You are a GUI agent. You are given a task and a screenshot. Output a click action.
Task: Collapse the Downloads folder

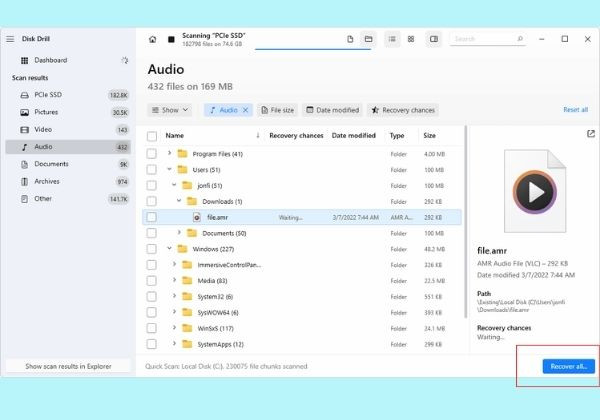[179, 201]
